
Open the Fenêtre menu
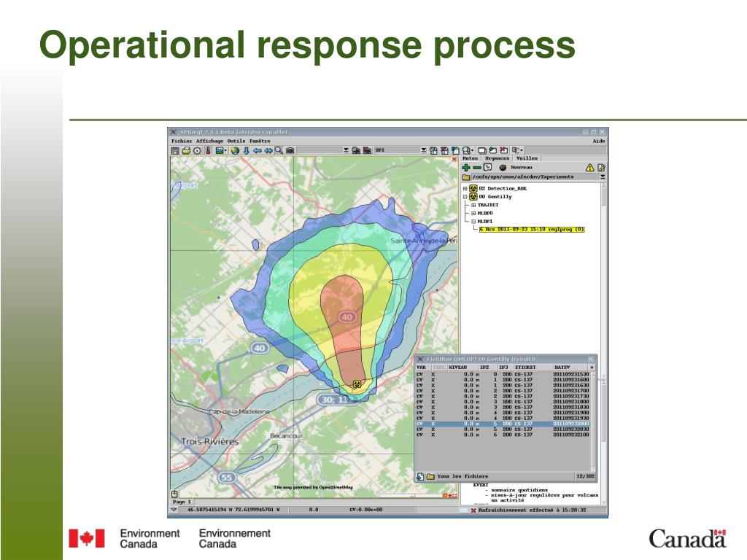tap(260, 141)
